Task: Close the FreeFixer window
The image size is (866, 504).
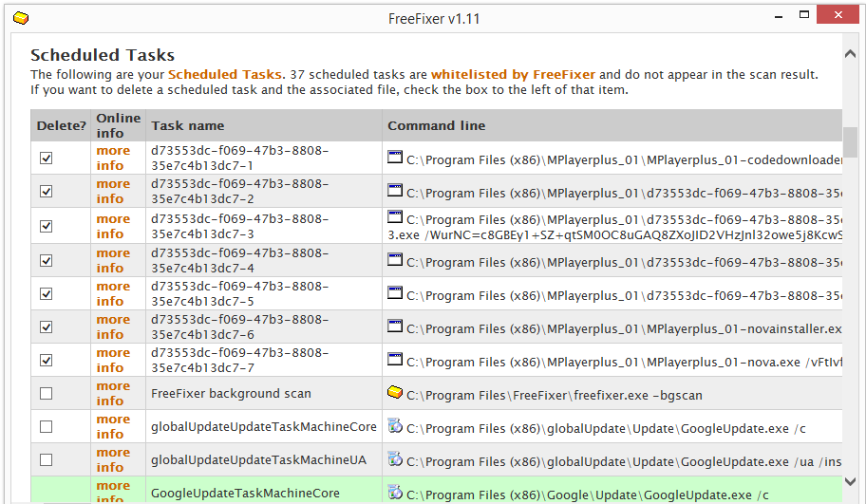Action: click(x=838, y=15)
